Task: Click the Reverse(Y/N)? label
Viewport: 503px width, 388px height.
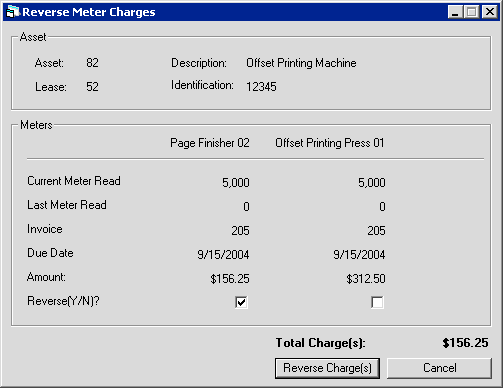Action: click(x=63, y=301)
